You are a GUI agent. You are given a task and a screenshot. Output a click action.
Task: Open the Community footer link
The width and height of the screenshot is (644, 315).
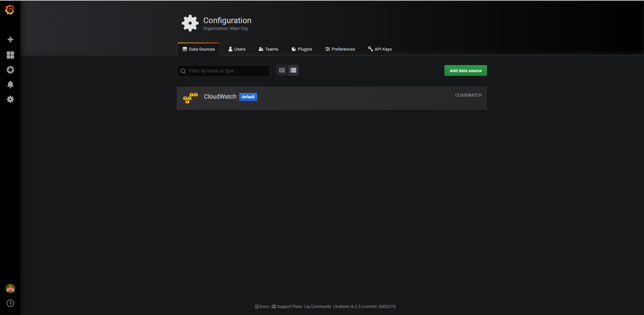click(x=318, y=307)
